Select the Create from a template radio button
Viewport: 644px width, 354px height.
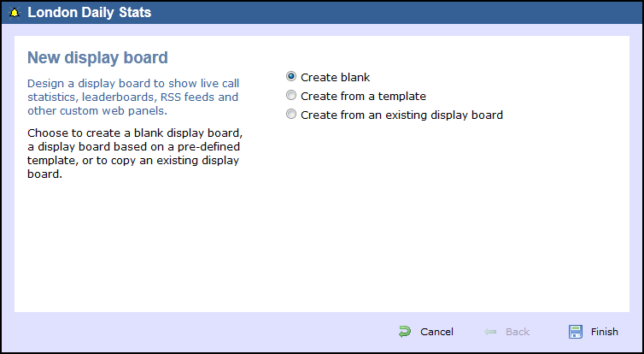click(x=291, y=96)
